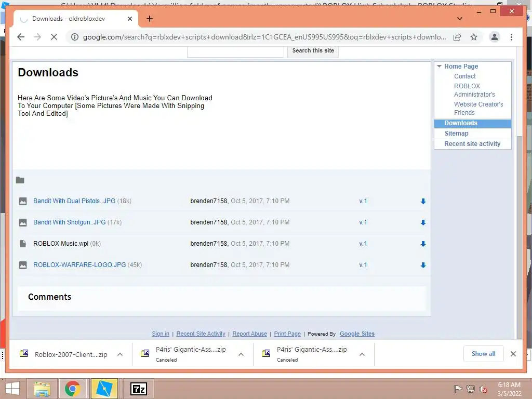532x399 pixels.
Task: Open Action Center flag tray icon
Action: tap(458, 389)
